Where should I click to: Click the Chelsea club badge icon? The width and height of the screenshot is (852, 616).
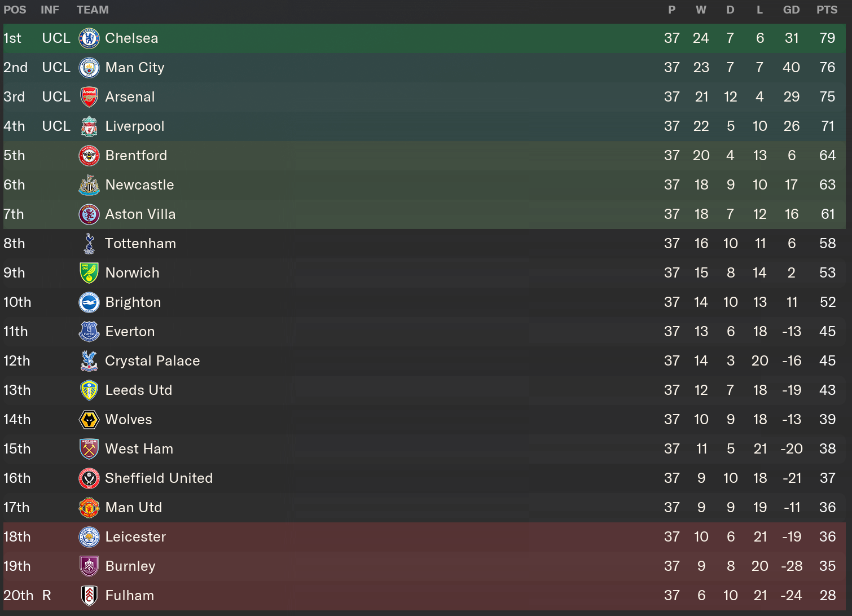(x=89, y=38)
